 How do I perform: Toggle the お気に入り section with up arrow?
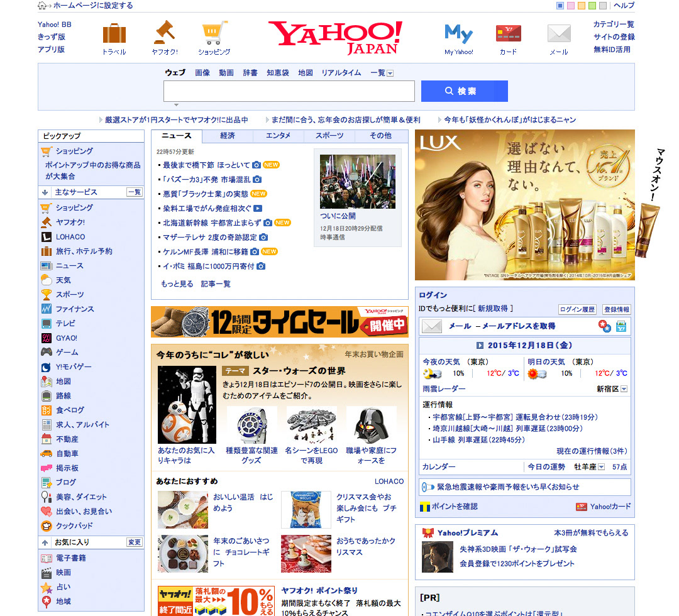[x=45, y=542]
